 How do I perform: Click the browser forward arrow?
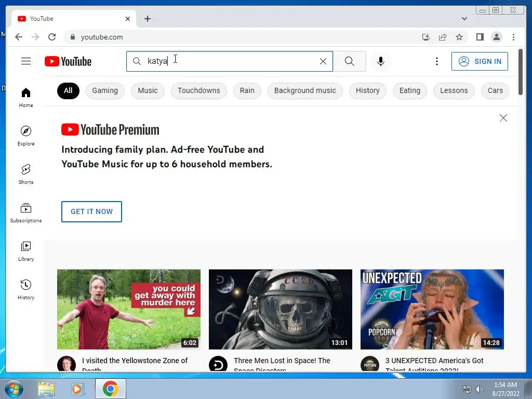click(35, 37)
